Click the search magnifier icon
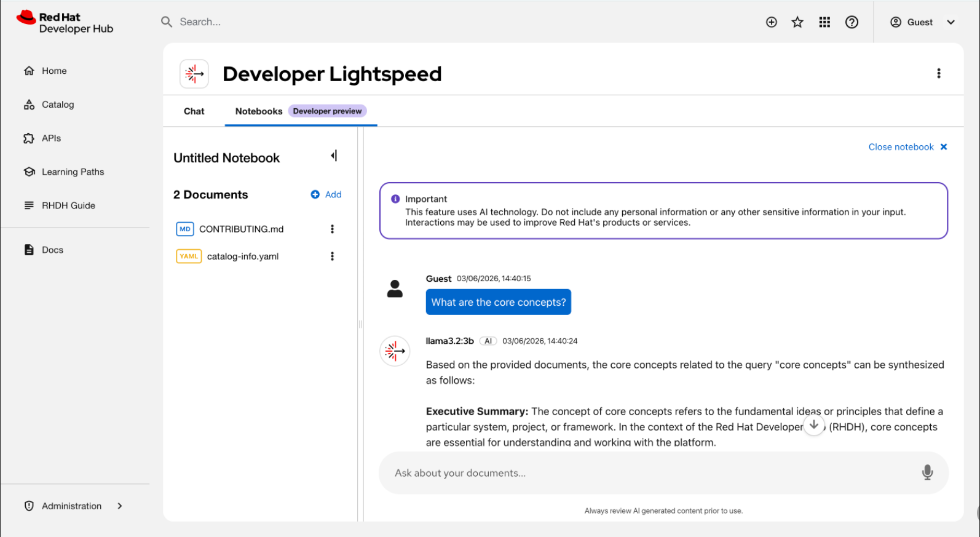This screenshot has width=980, height=537. coord(167,22)
